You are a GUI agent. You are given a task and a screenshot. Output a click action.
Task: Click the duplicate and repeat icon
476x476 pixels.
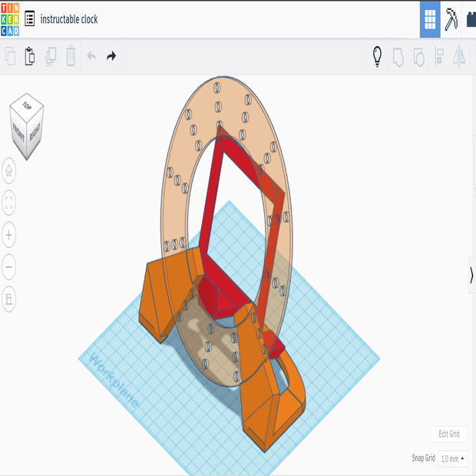click(51, 56)
